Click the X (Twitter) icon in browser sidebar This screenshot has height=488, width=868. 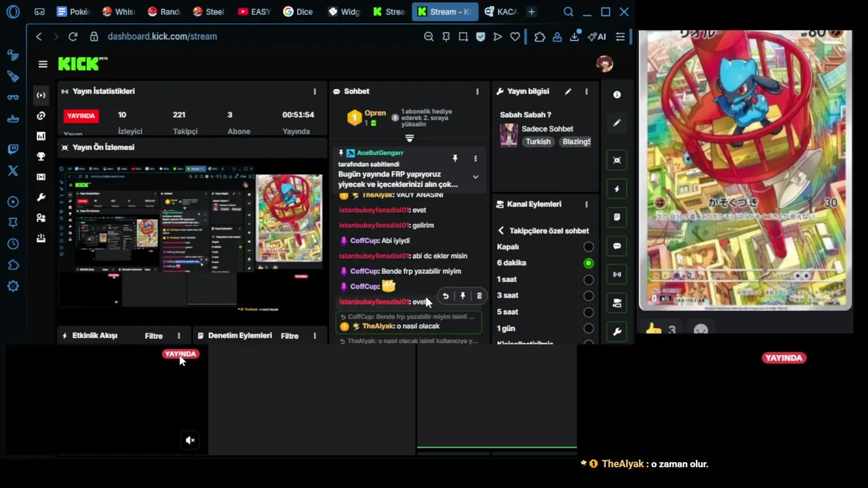point(13,171)
